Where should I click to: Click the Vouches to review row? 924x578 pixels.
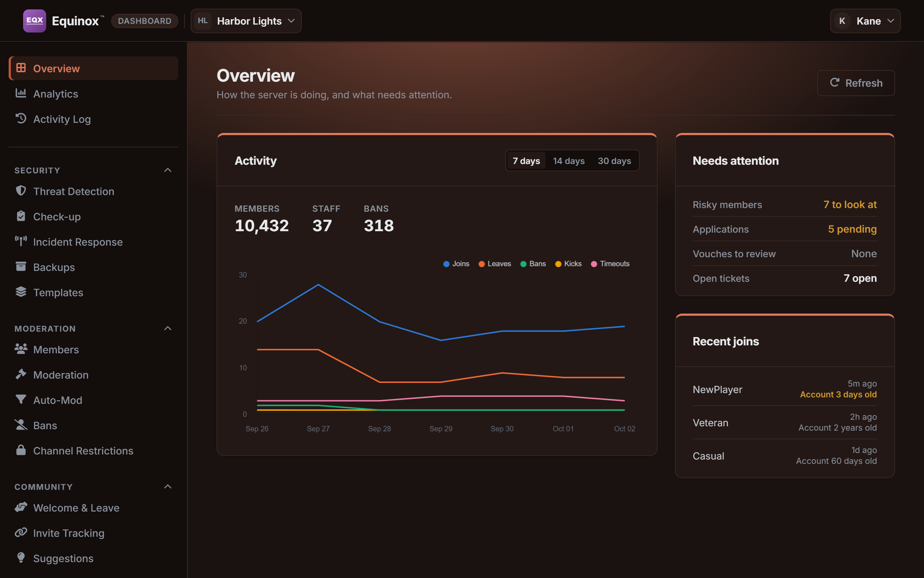(x=785, y=254)
